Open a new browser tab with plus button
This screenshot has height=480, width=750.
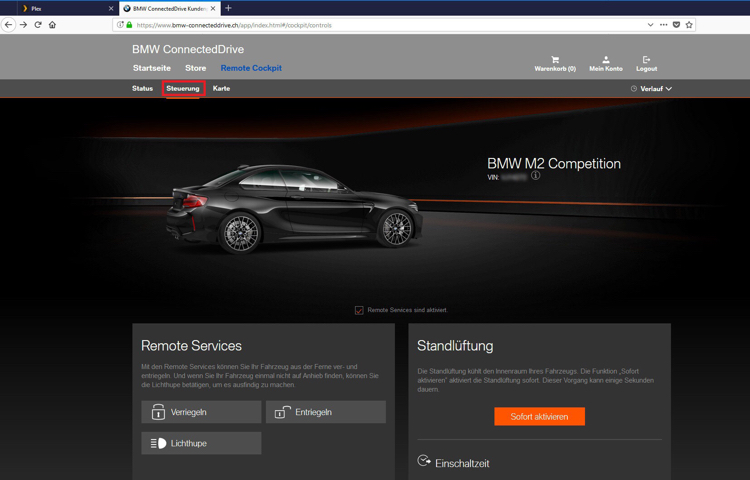point(228,8)
